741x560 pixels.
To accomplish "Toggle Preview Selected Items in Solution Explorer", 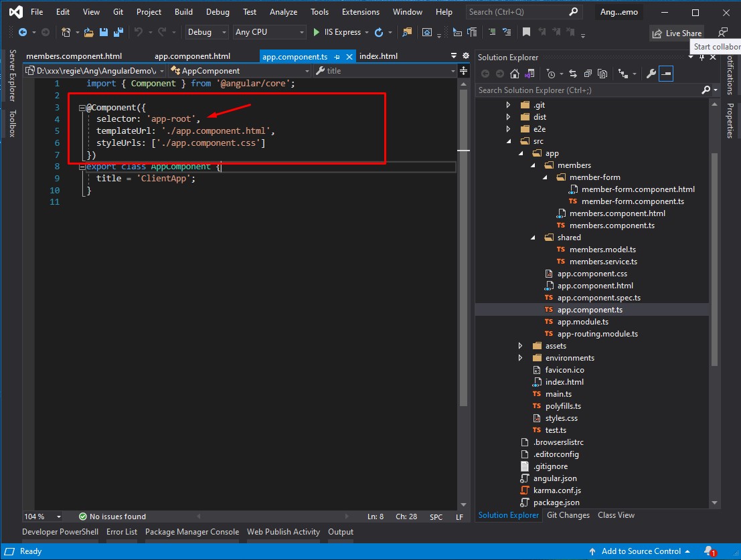I will [x=666, y=74].
